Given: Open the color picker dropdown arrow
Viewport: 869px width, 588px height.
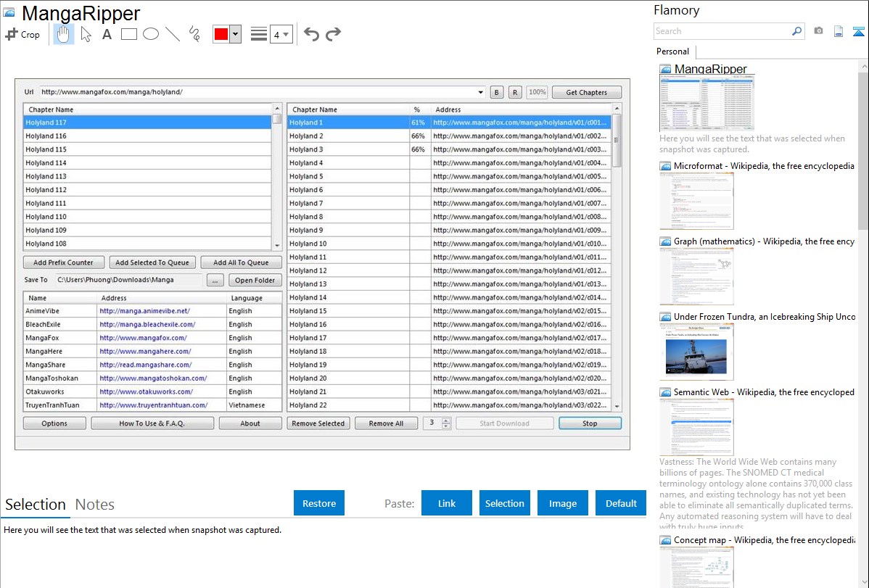Looking at the screenshot, I should pyautogui.click(x=235, y=34).
